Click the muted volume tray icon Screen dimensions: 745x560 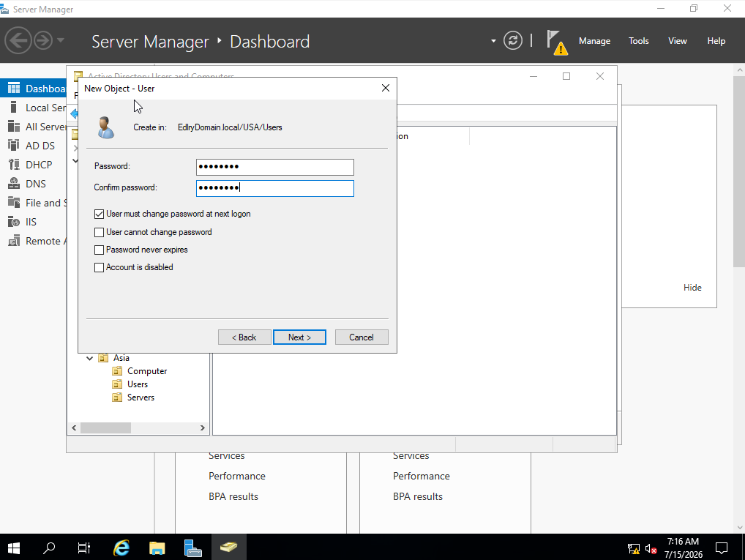pos(651,548)
